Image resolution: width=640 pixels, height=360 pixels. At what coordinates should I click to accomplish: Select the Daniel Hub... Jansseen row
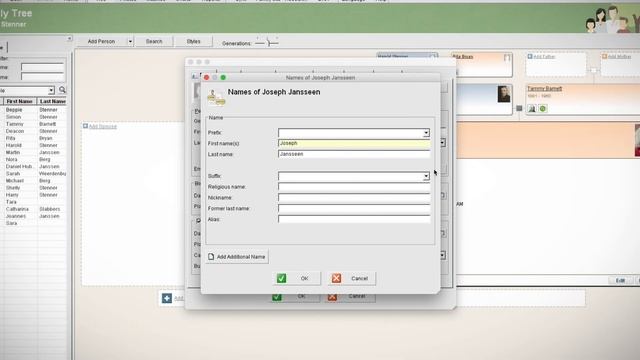click(33, 167)
